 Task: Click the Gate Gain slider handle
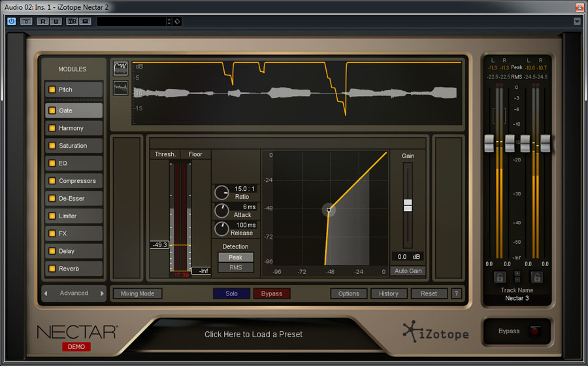click(408, 205)
